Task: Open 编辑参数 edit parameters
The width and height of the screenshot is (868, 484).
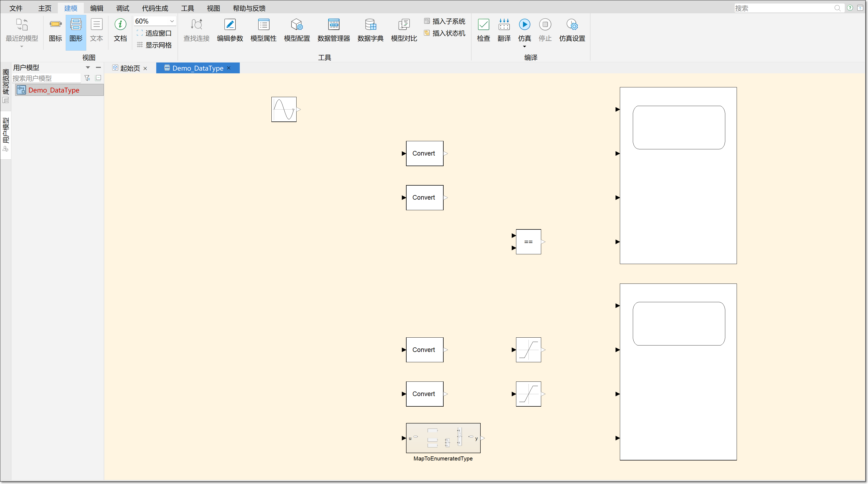Action: pos(230,30)
